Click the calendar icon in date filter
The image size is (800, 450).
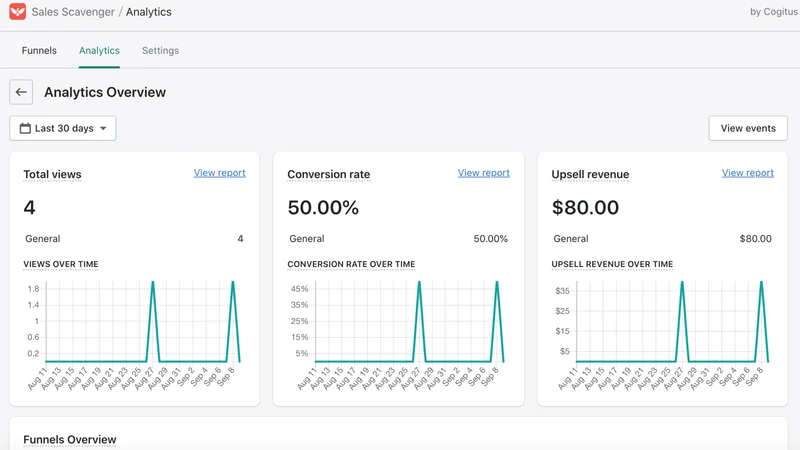(x=25, y=128)
